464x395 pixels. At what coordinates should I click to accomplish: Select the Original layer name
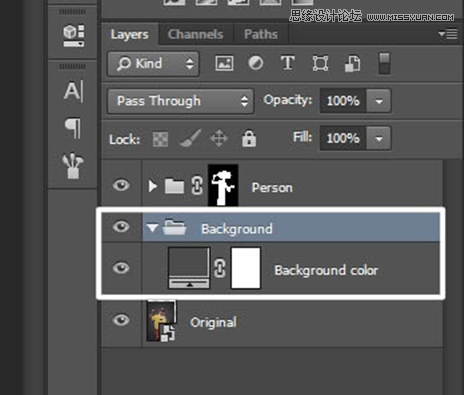[x=213, y=322]
